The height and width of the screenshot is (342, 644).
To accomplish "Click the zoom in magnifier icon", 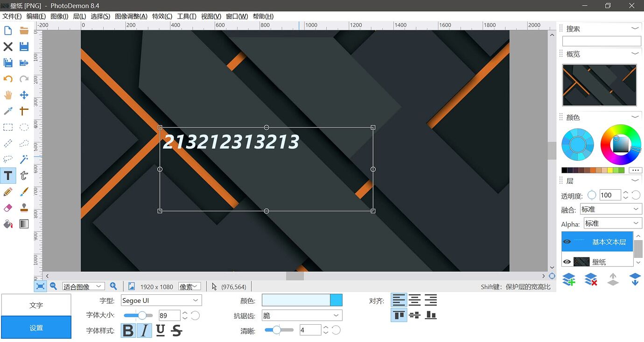I will click(113, 286).
